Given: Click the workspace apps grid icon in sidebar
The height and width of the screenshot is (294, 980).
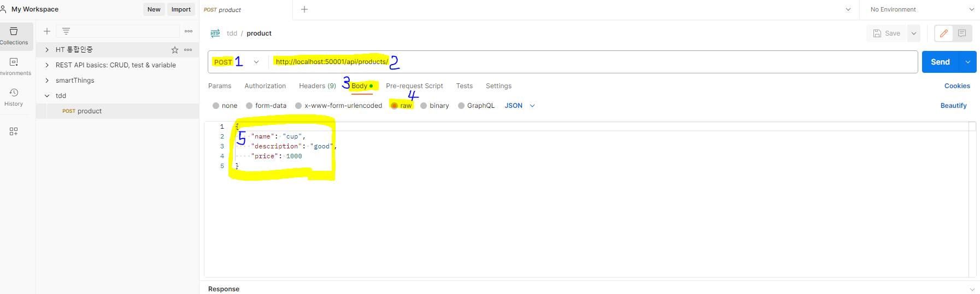Looking at the screenshot, I should pos(14,131).
